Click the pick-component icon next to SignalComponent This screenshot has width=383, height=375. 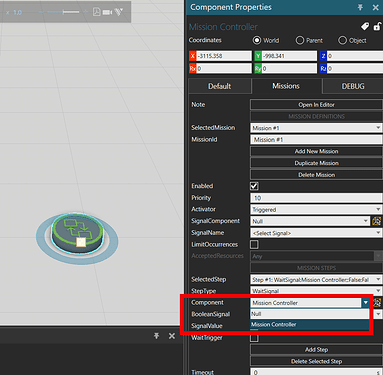point(377,221)
